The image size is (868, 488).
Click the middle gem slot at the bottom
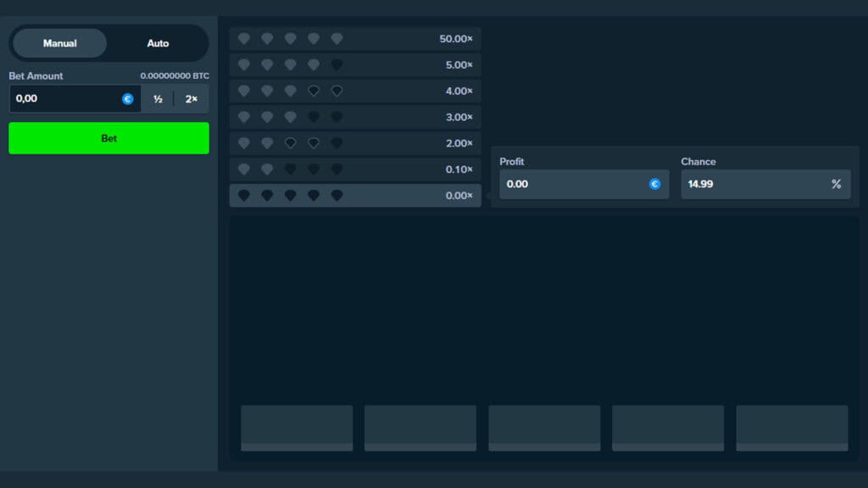pyautogui.click(x=544, y=427)
